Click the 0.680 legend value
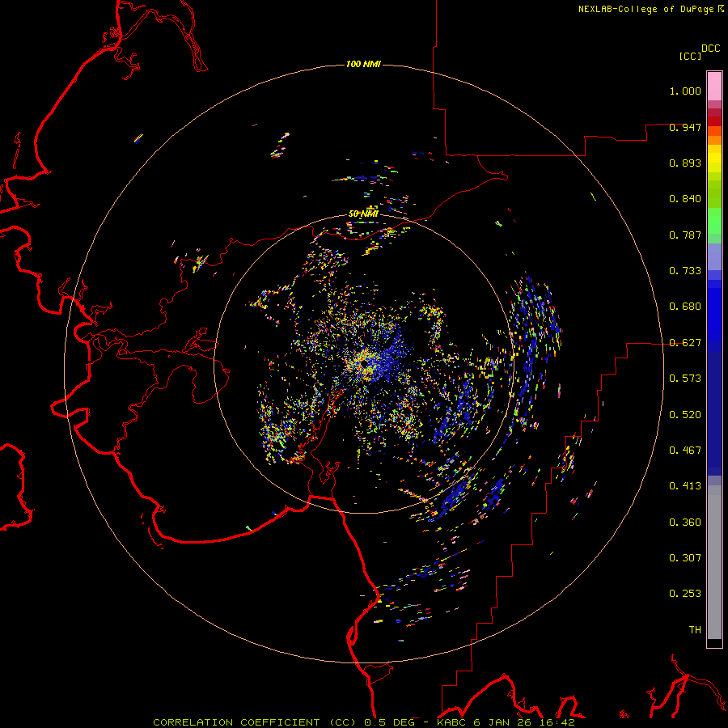The image size is (728, 728). point(685,307)
